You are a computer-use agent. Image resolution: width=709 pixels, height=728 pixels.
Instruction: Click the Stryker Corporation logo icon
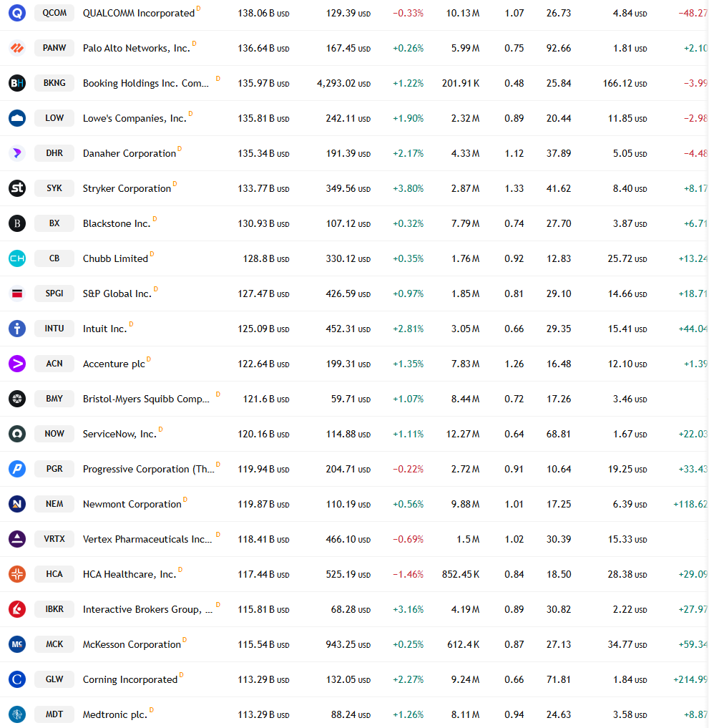coord(17,188)
